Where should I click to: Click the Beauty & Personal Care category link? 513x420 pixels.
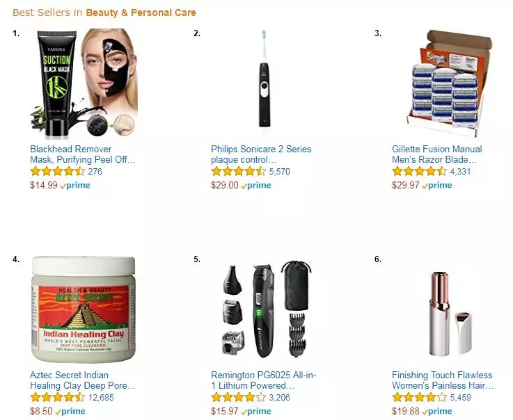click(141, 13)
